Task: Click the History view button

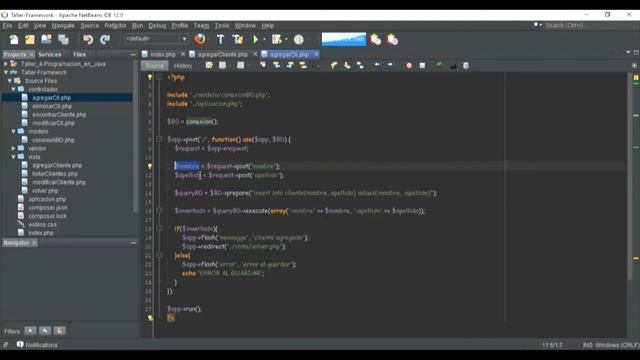Action: tap(183, 66)
